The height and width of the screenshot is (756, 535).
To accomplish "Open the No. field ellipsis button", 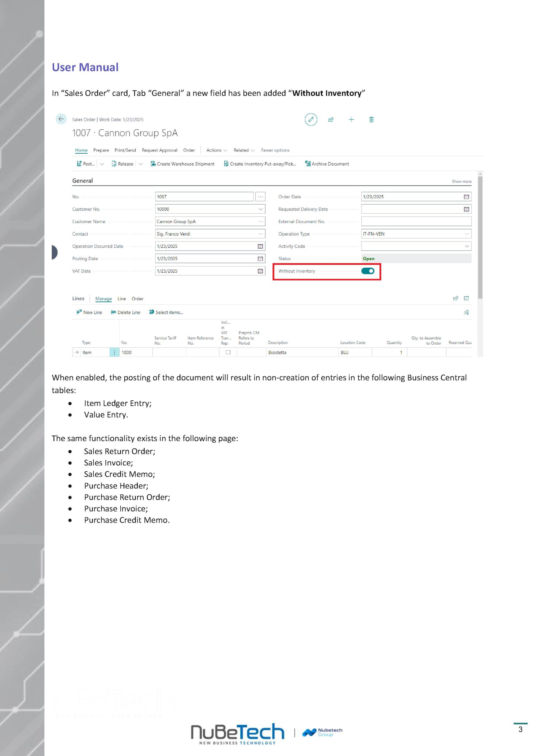I will coord(260,197).
